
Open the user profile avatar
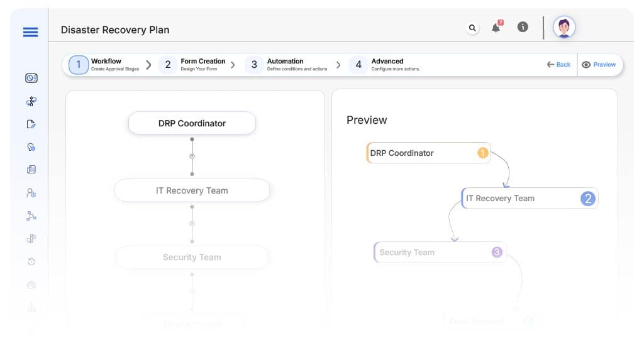[564, 28]
